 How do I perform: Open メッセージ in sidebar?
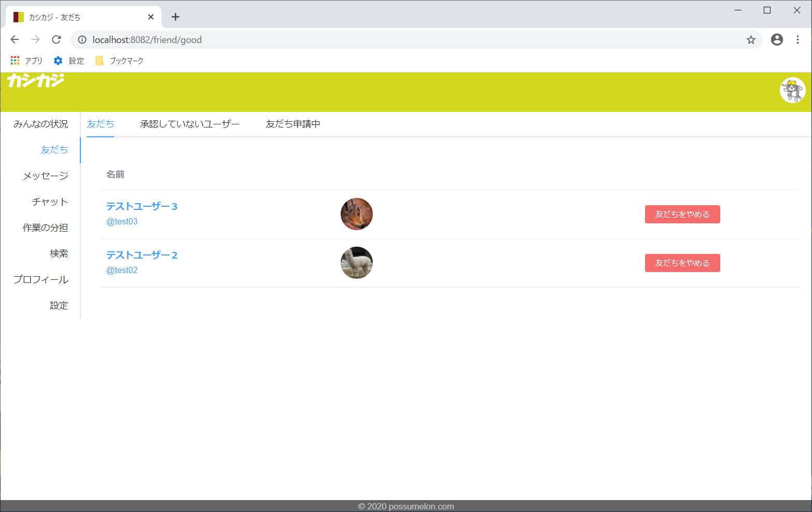(40, 176)
